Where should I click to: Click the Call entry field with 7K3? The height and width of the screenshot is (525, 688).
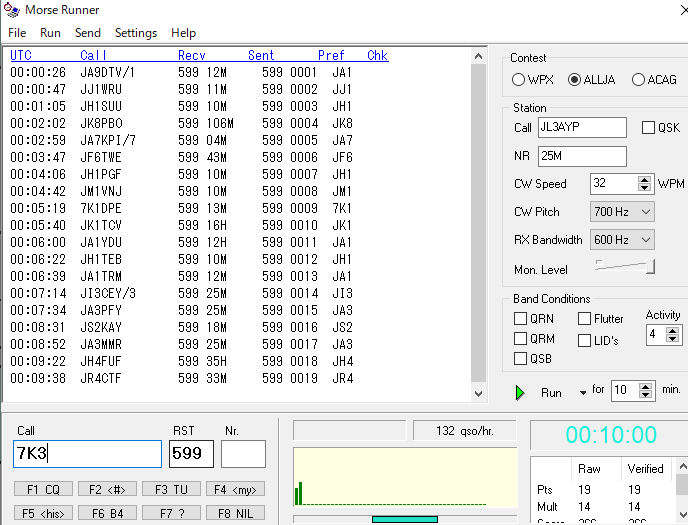coord(87,454)
